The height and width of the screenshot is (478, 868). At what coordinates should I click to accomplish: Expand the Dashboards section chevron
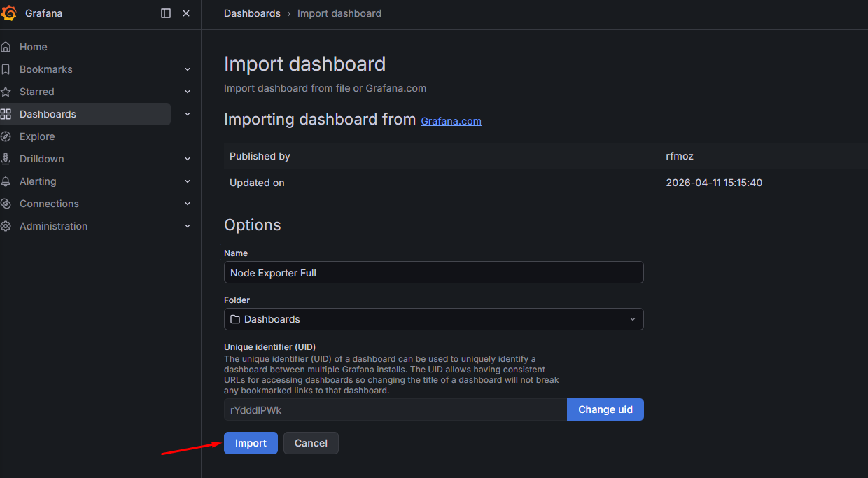point(188,114)
